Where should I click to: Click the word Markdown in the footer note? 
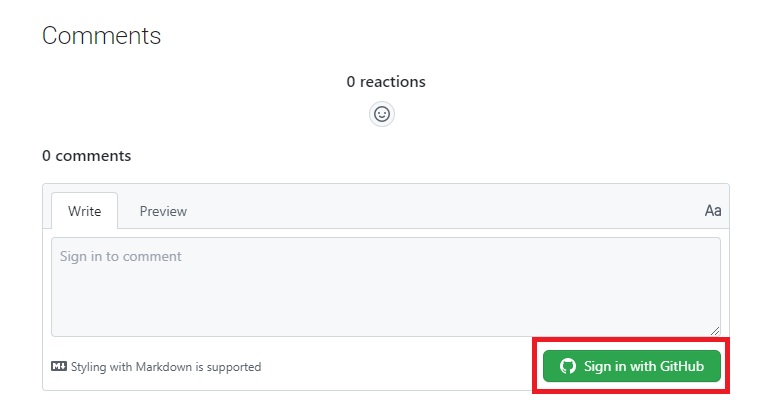click(x=164, y=367)
